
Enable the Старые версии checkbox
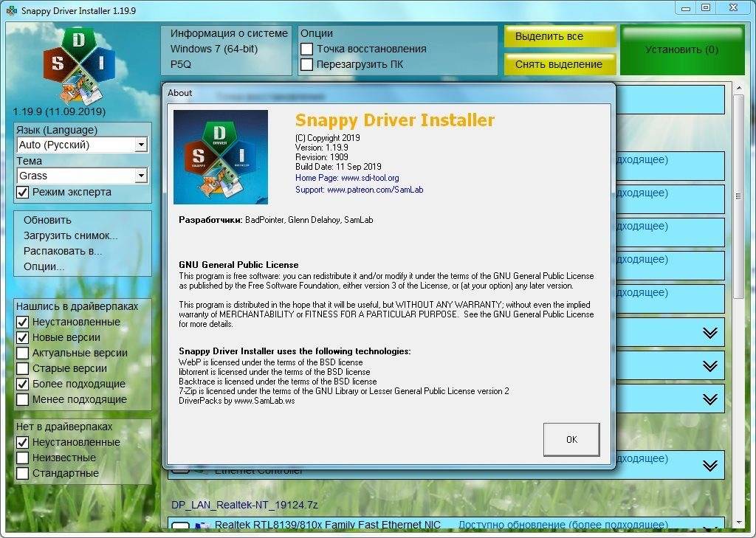click(23, 368)
